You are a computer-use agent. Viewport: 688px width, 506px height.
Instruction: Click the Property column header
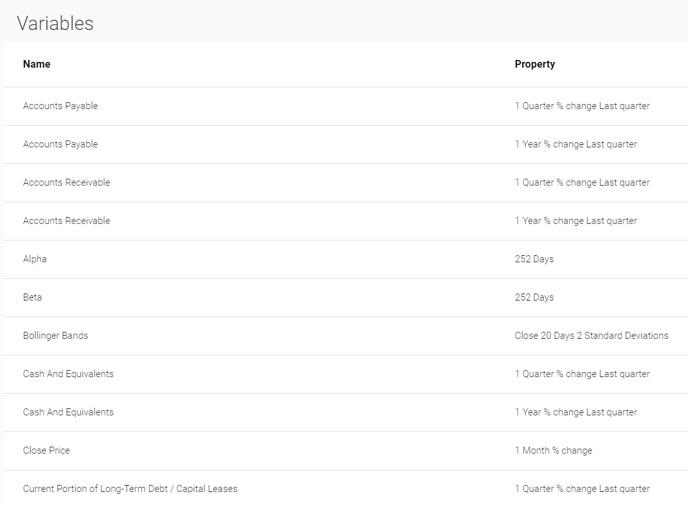(534, 64)
